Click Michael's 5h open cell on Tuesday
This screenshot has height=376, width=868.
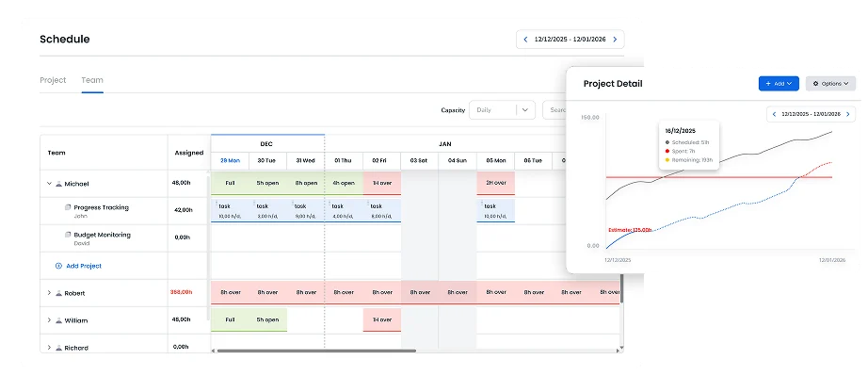tap(268, 183)
